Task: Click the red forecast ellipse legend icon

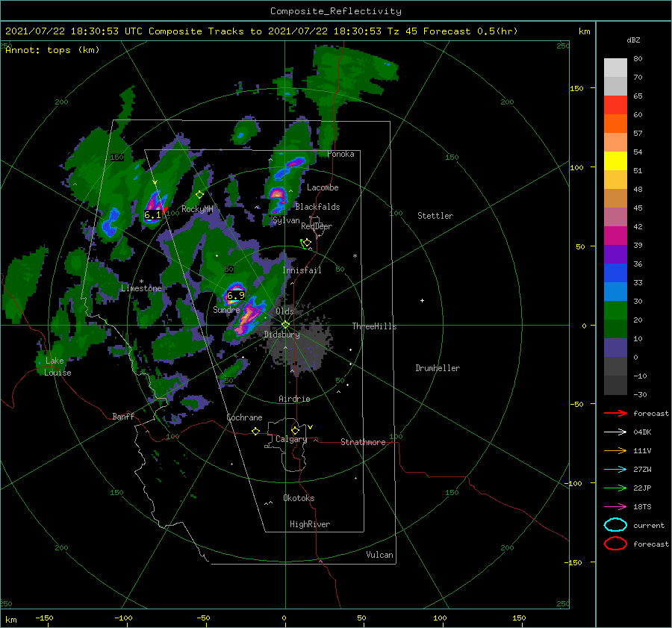Action: [x=615, y=544]
